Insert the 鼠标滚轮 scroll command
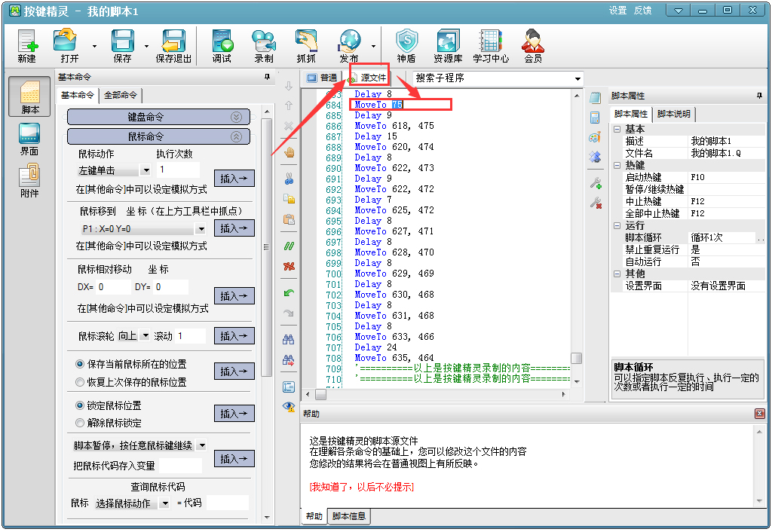This screenshot has width=772, height=532. pyautogui.click(x=234, y=335)
